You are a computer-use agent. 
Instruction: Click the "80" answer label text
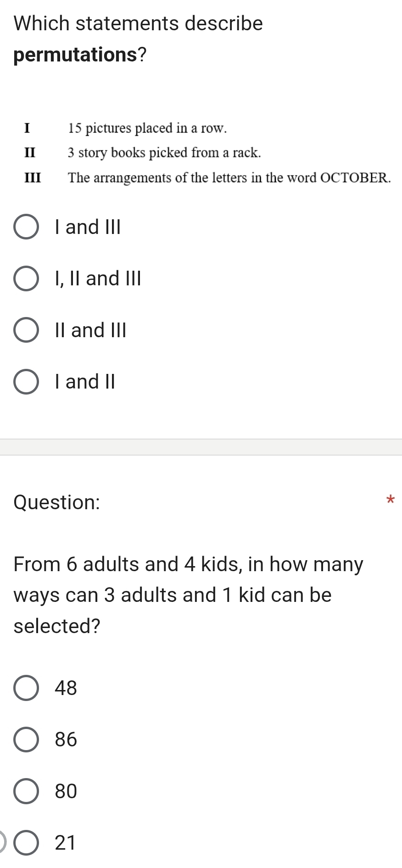66,791
